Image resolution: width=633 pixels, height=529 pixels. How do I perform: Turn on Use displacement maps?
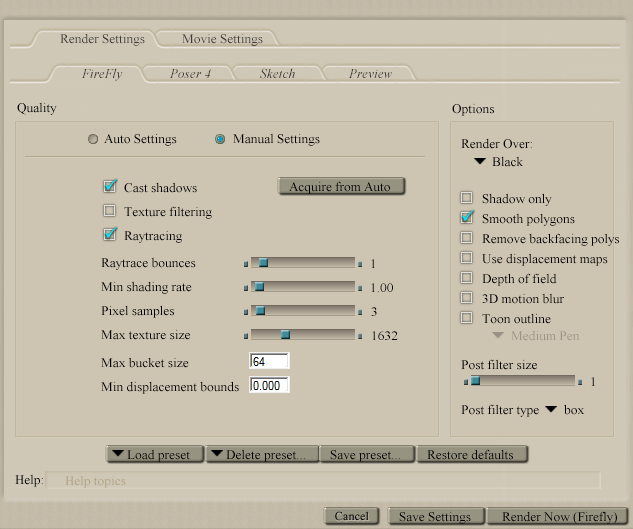(x=467, y=257)
